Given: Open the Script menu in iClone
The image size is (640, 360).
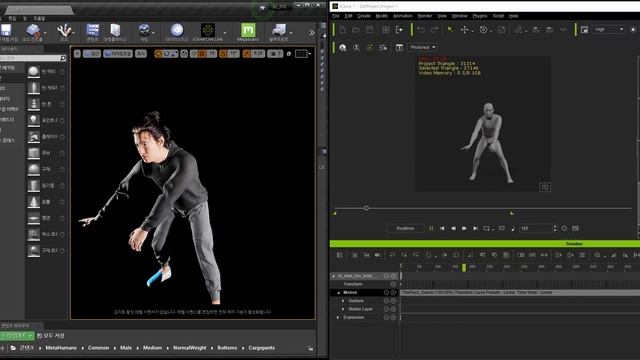Looking at the screenshot, I should coord(498,16).
